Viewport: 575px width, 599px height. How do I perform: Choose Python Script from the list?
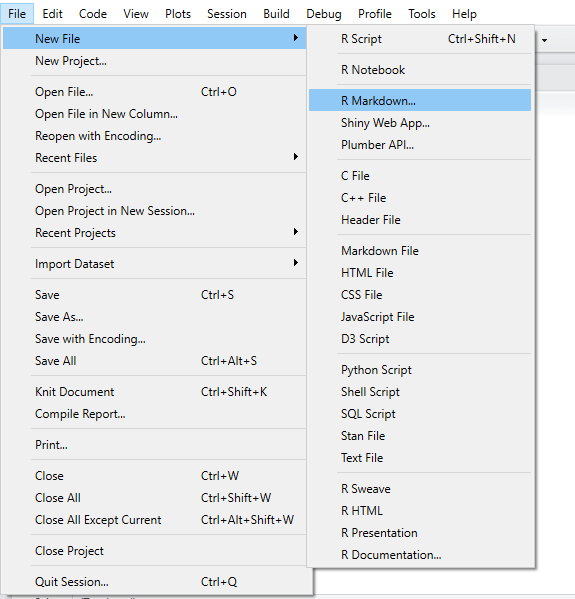pos(420,369)
